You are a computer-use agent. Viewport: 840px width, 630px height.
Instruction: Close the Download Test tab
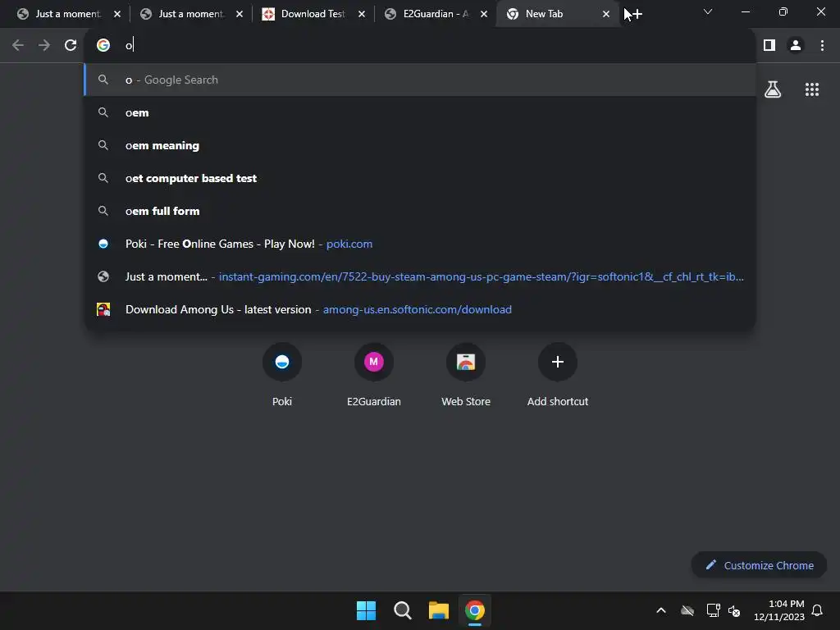pos(362,15)
